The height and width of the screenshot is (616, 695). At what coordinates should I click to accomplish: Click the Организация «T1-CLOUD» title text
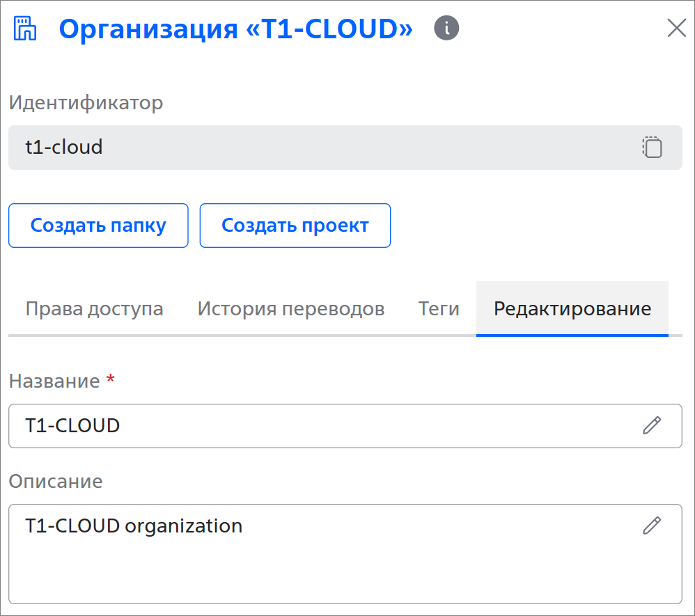236,29
